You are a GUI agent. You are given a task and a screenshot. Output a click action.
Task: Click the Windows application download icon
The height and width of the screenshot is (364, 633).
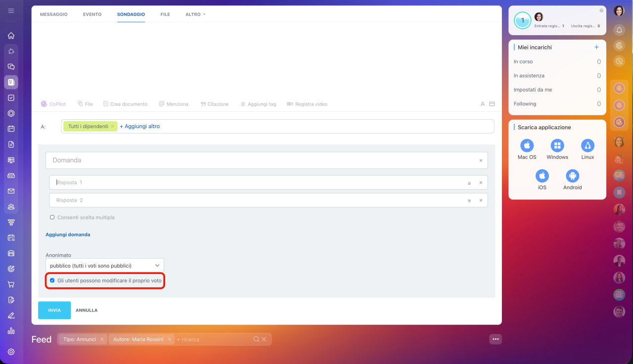click(557, 145)
